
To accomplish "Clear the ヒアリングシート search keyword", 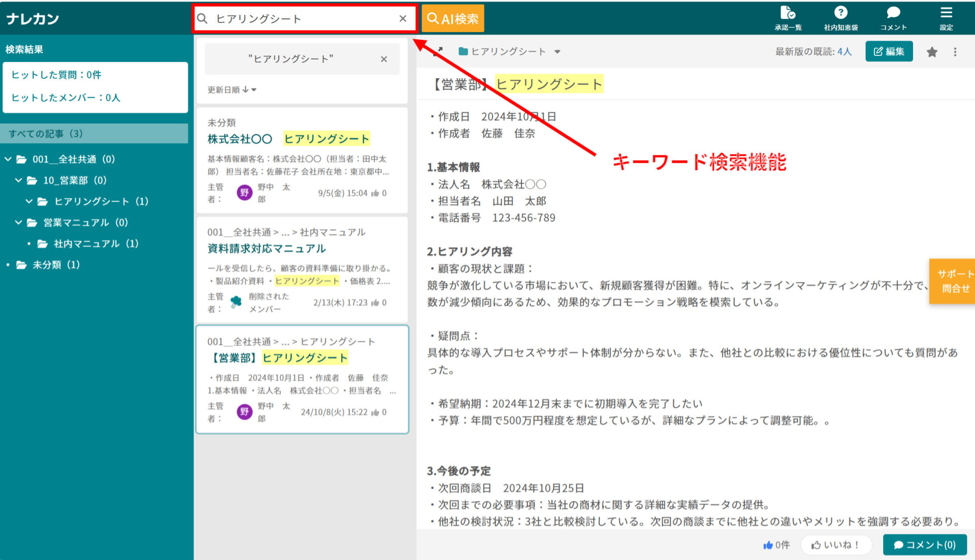I will [x=403, y=18].
